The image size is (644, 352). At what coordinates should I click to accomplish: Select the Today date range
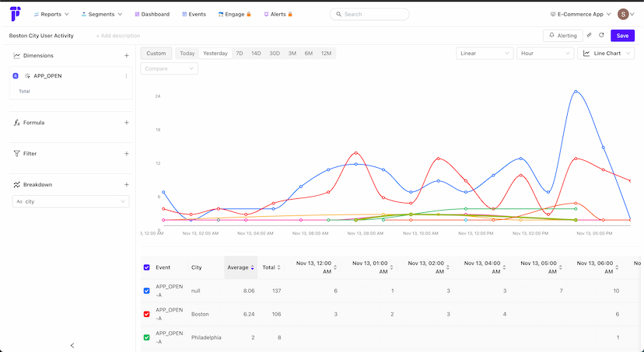187,54
